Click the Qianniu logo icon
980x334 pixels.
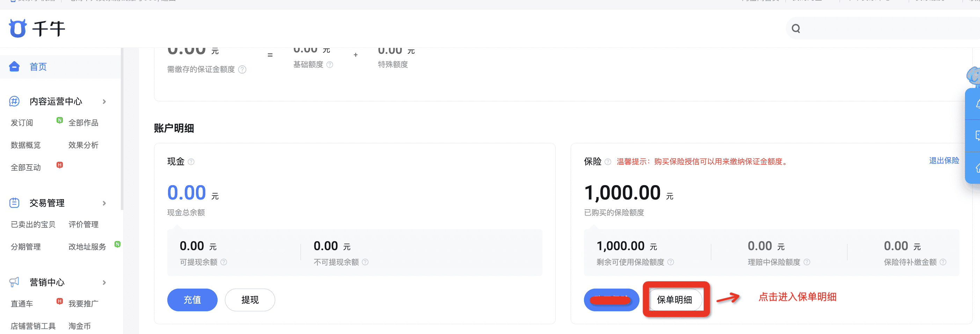click(17, 29)
